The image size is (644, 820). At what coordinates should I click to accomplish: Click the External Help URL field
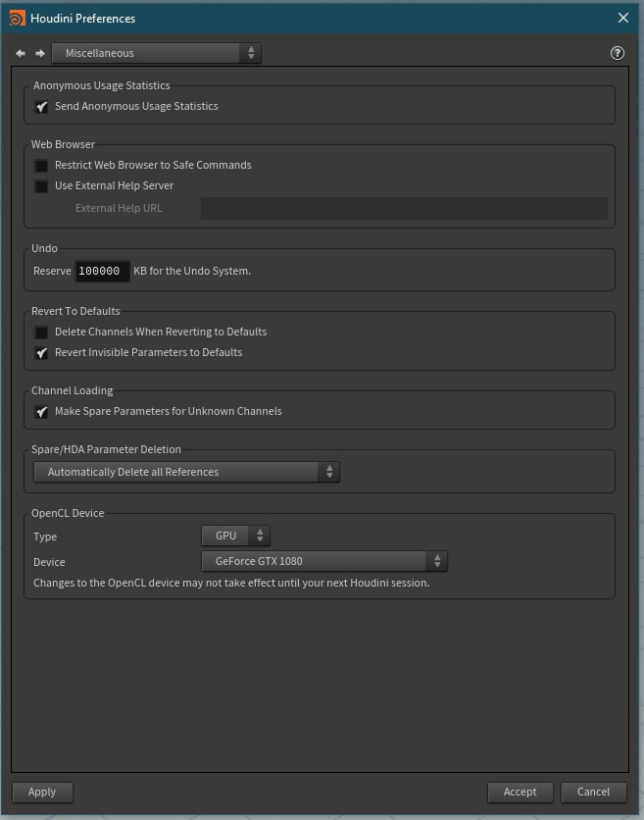coord(404,208)
